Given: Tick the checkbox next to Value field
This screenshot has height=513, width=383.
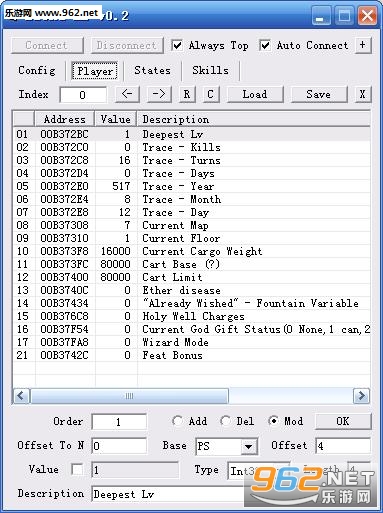Looking at the screenshot, I should coord(77,470).
